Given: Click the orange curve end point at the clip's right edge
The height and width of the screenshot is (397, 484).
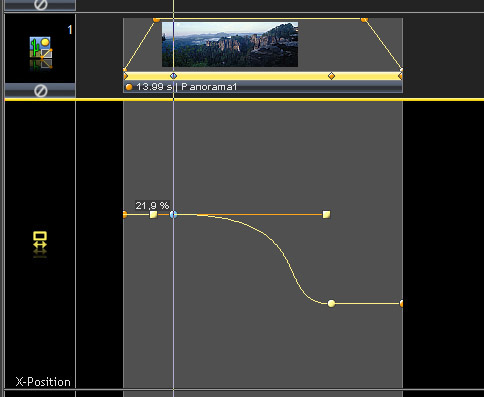Looking at the screenshot, I should coord(401,304).
